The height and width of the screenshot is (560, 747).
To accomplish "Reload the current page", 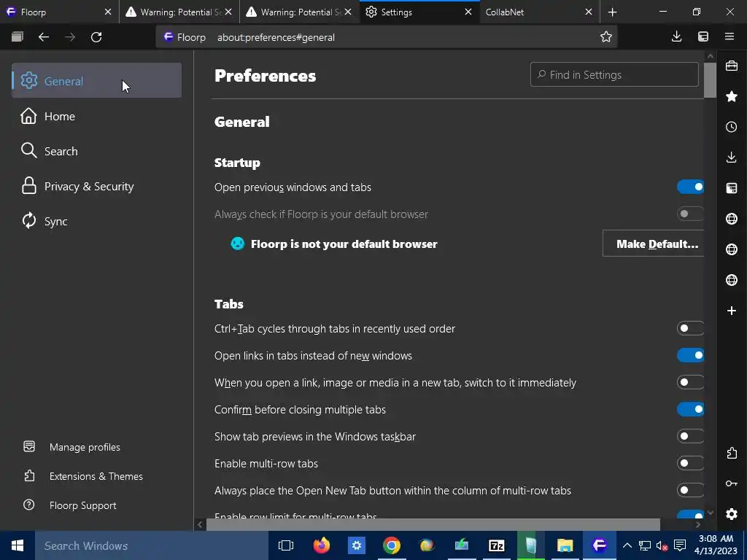I will [x=96, y=37].
